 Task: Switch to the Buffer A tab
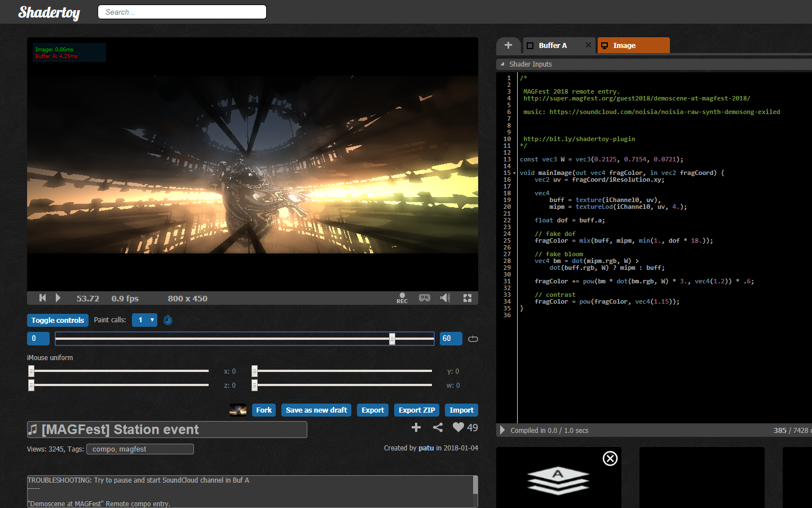coord(553,46)
